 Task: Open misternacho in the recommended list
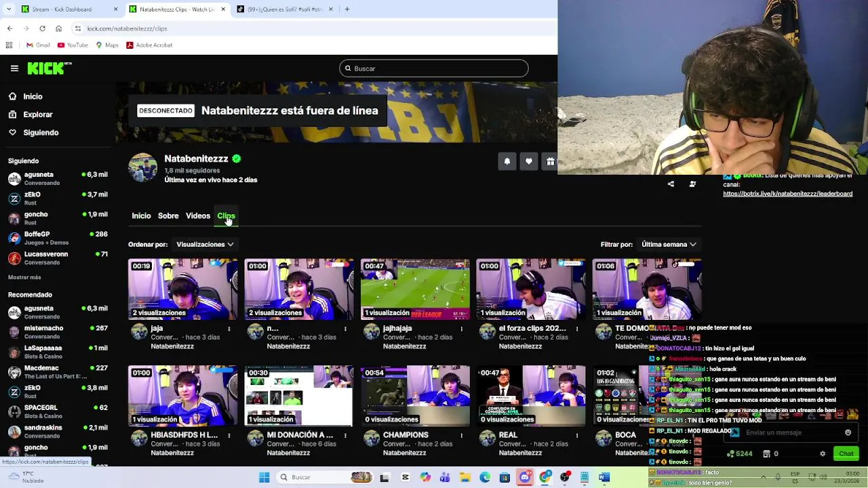[x=58, y=332]
